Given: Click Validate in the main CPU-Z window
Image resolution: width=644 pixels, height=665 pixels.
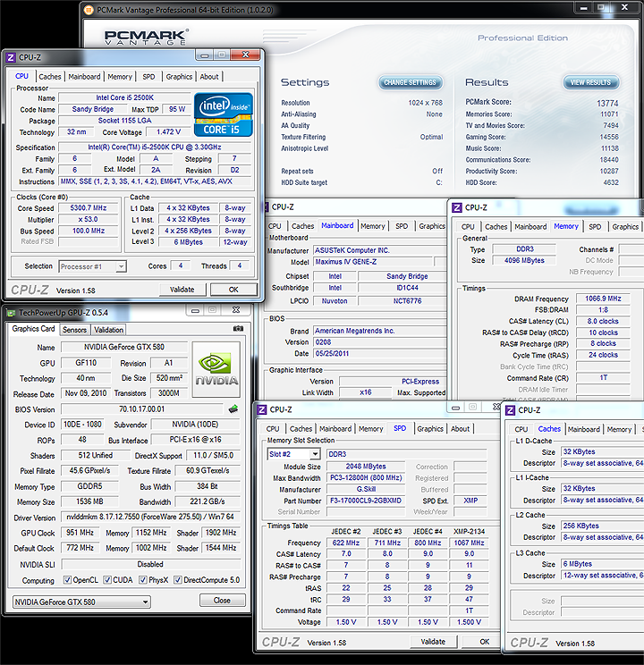Looking at the screenshot, I should click(182, 290).
